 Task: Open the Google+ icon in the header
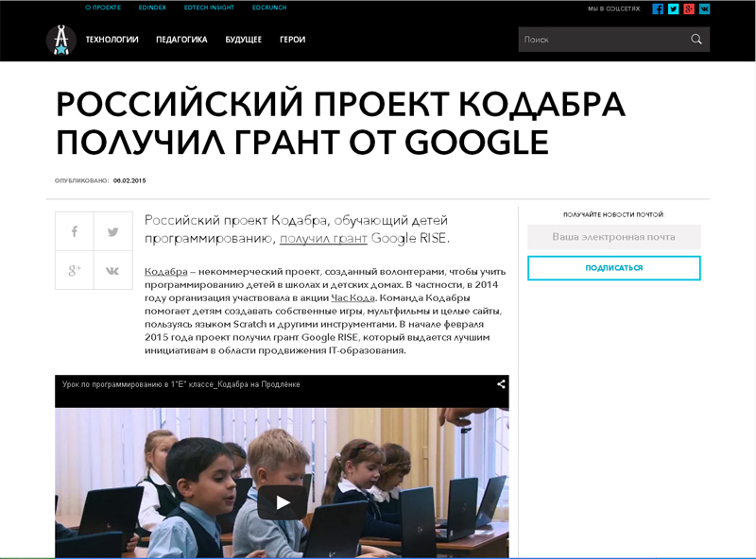(x=689, y=8)
